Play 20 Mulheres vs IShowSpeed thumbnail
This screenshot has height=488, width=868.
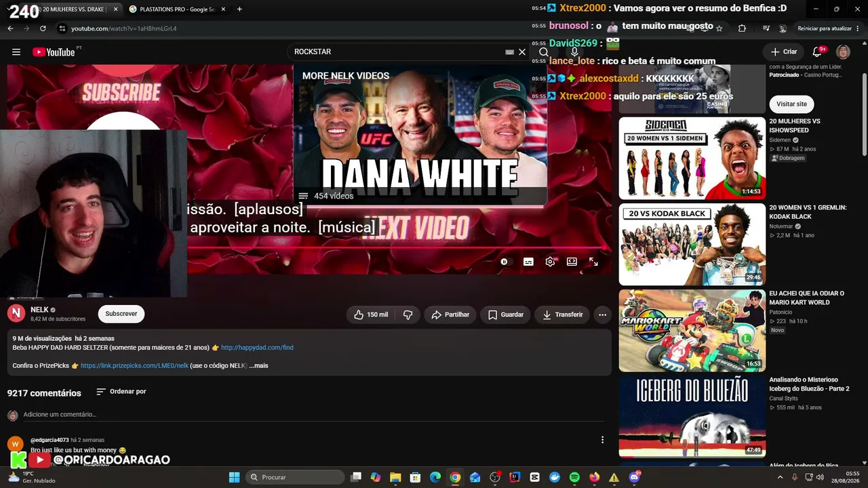(x=692, y=159)
